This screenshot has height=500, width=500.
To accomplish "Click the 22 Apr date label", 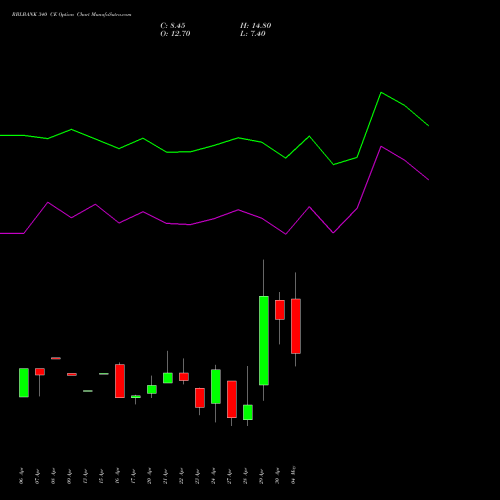I will 182,476.
